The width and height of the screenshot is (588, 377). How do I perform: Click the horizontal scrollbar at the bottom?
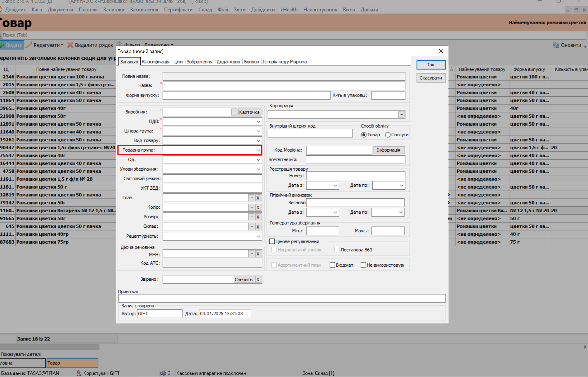coord(50,347)
